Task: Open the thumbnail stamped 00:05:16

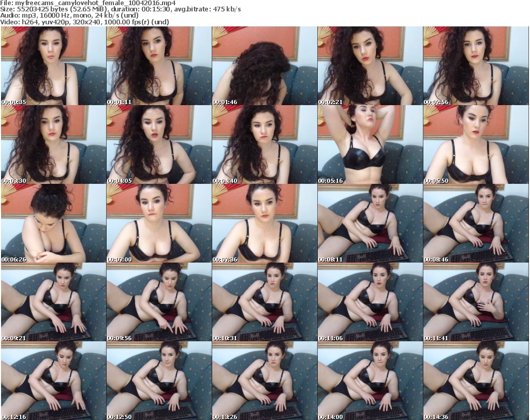Action: click(x=370, y=144)
